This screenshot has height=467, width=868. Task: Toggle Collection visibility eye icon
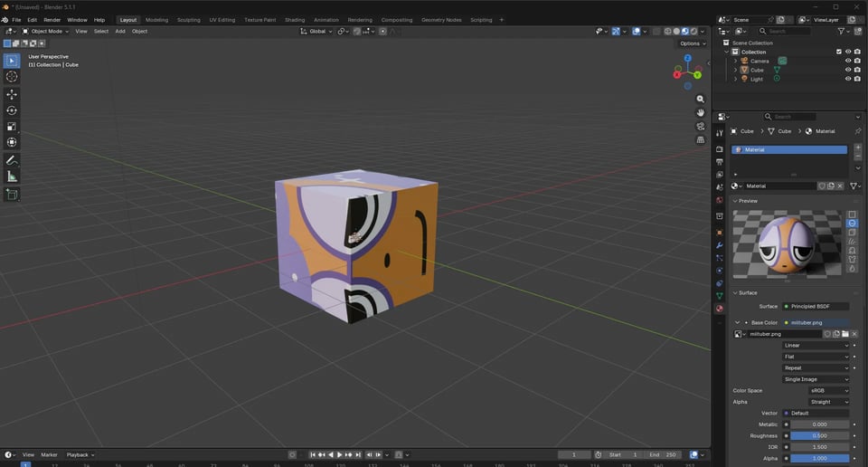(x=847, y=52)
